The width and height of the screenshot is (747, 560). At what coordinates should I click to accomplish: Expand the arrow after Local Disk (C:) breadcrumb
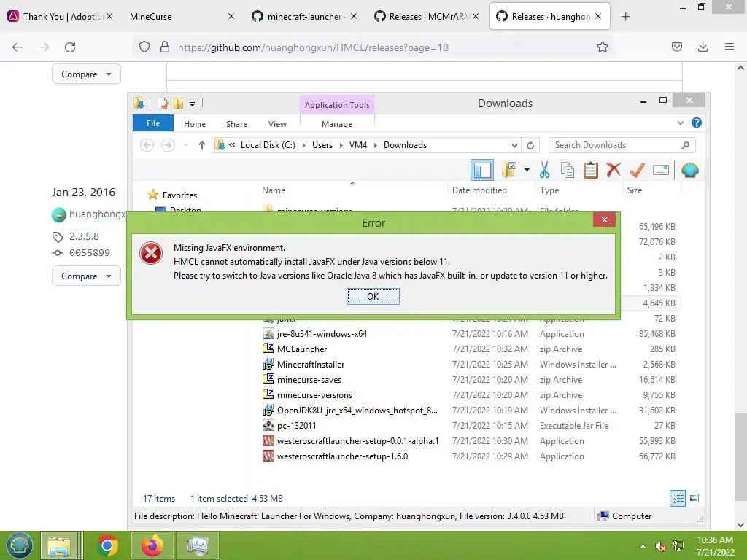[304, 145]
